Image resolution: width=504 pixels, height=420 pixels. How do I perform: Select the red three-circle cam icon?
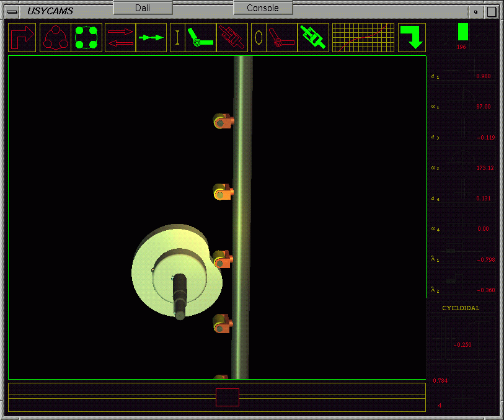coord(55,38)
